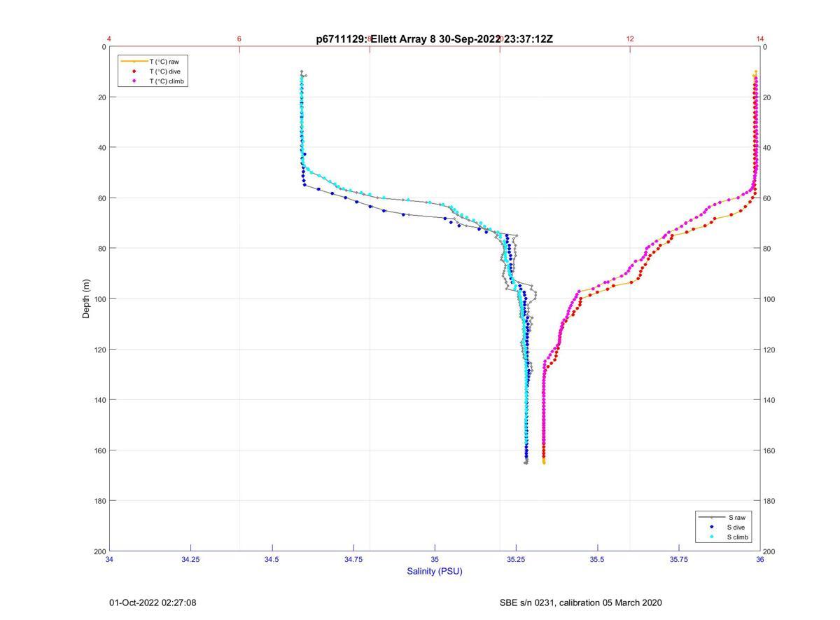Click the dark blue dot beside 'S dive'
Image resolution: width=840 pixels, height=620 pixels.
(711, 527)
